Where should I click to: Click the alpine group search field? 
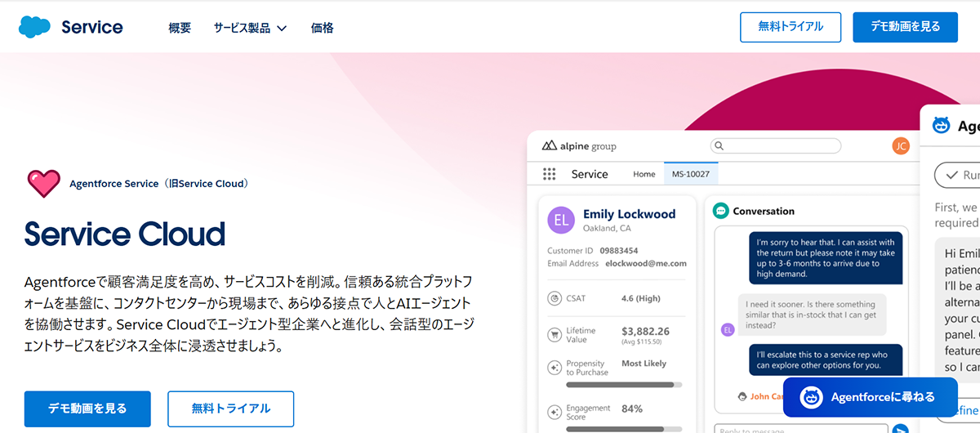(x=775, y=146)
